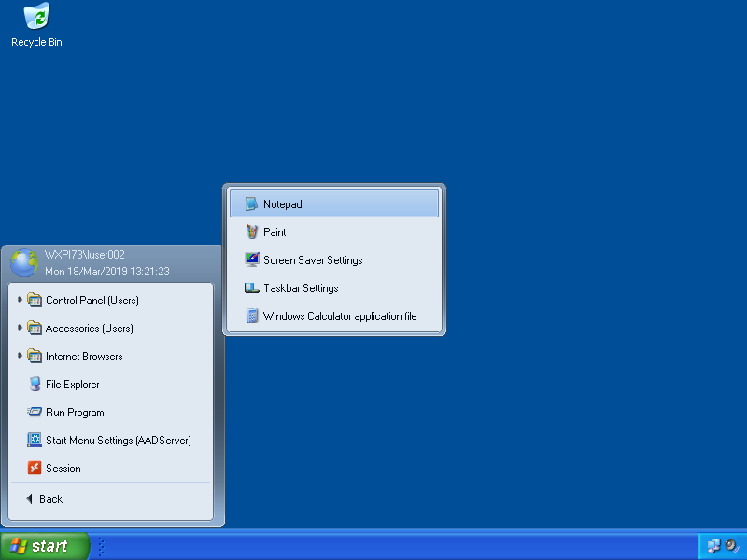Click the globe user avatar in header
747x560 pixels.
point(24,263)
